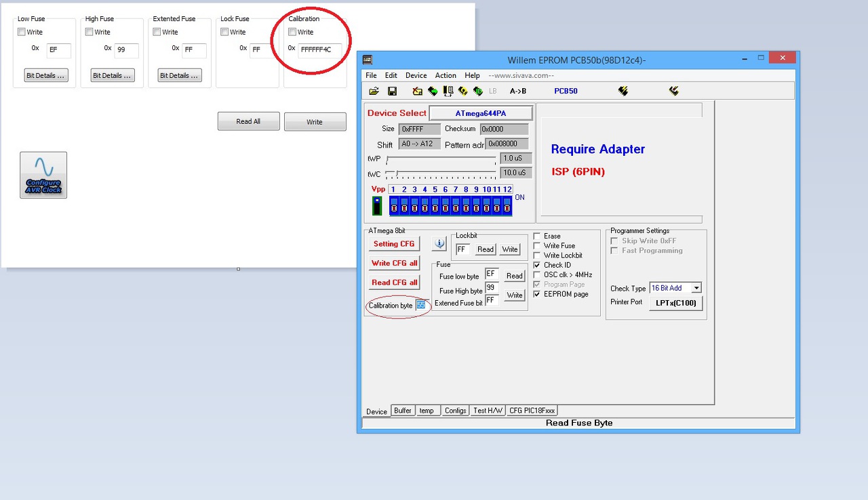Click the tWP slider thumb
The image size is (868, 500).
click(x=387, y=160)
